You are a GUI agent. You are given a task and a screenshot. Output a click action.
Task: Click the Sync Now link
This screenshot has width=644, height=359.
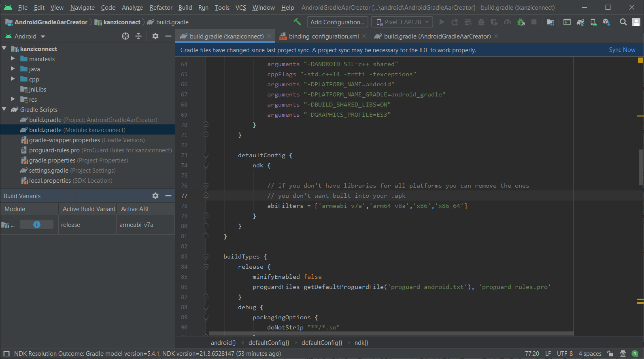[x=622, y=49]
